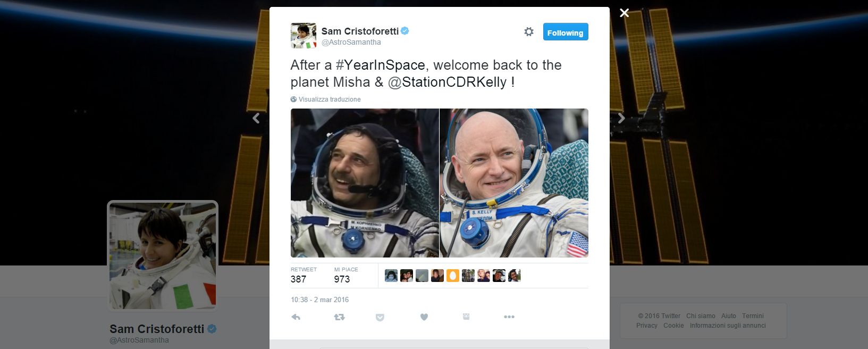
Task: Open the Privacy link in the footer
Action: click(647, 326)
